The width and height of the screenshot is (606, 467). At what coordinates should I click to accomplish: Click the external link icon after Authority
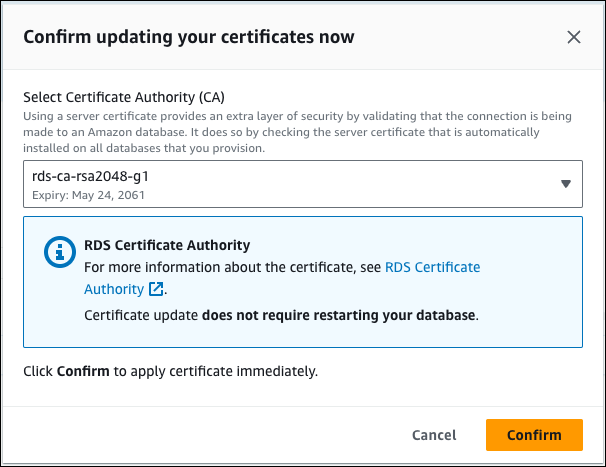(x=156, y=289)
